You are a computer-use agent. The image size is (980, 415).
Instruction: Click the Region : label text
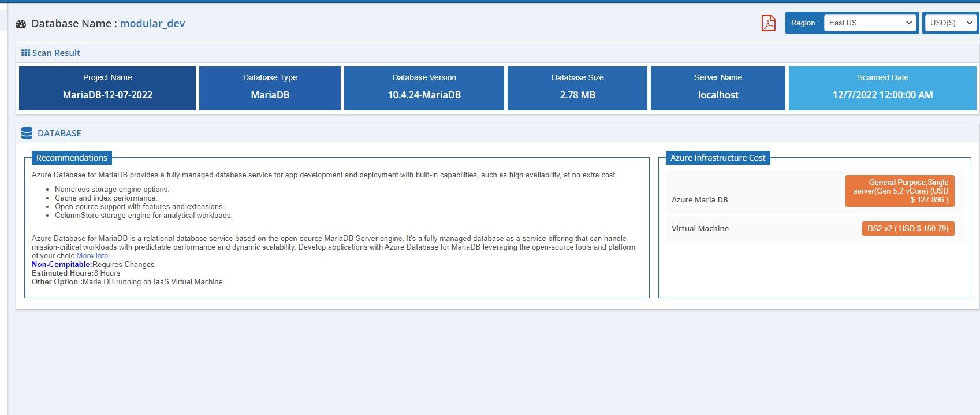[x=805, y=23]
